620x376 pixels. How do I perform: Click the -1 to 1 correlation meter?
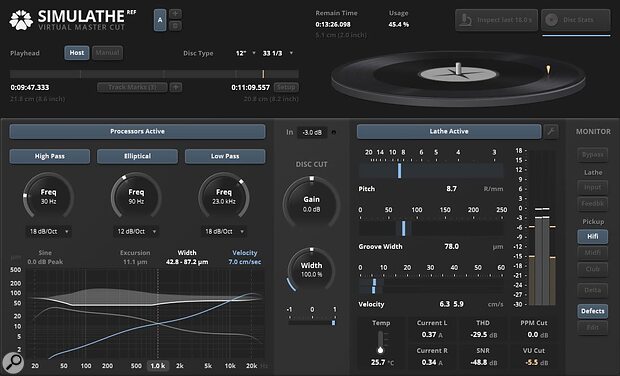point(312,323)
